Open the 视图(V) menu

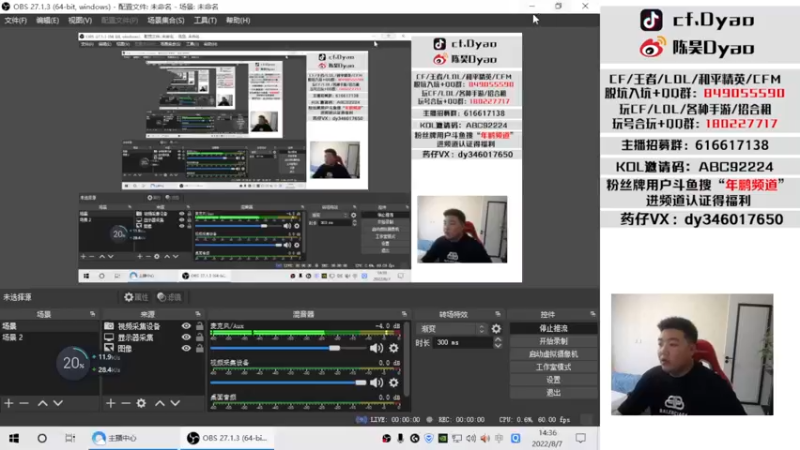[80, 20]
